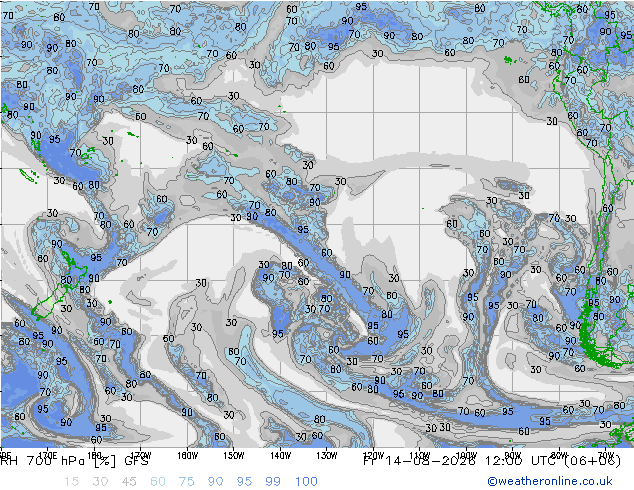
Task: Click legend value 30 in color scale
Action: pyautogui.click(x=100, y=482)
